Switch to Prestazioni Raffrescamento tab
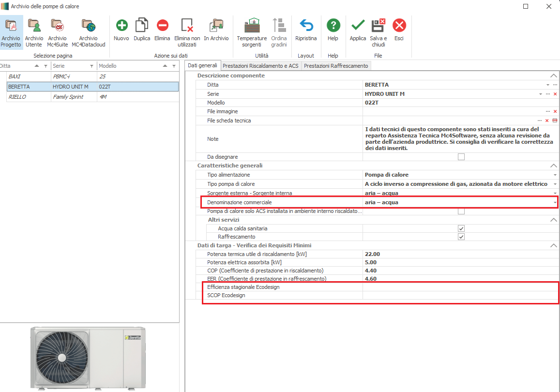The height and width of the screenshot is (392, 560). click(336, 66)
